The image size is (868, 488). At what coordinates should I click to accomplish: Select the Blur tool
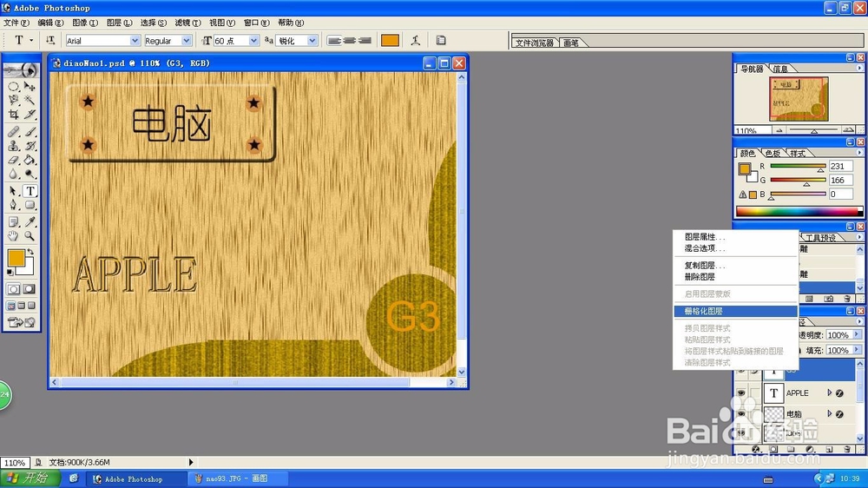(x=13, y=174)
